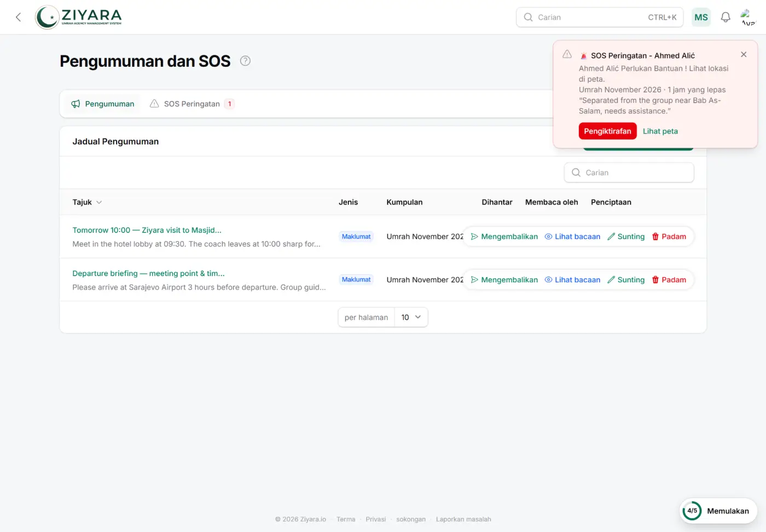This screenshot has height=532, width=766.
Task: Click the SOS Peringatan count badge 1
Action: click(230, 103)
